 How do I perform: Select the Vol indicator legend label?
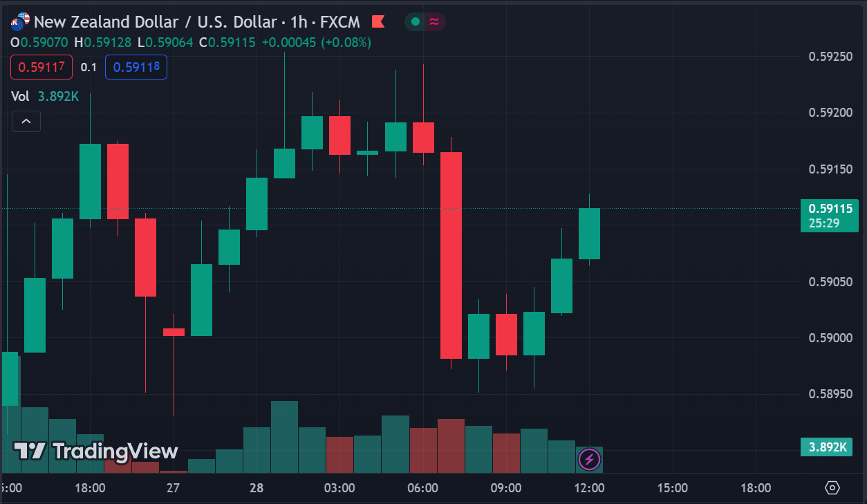tap(20, 97)
